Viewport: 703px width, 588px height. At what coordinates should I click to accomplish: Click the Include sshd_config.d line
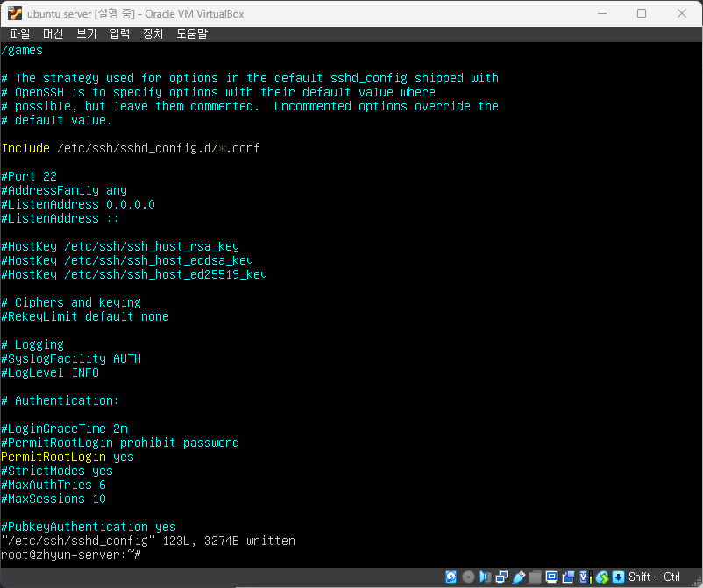[131, 148]
